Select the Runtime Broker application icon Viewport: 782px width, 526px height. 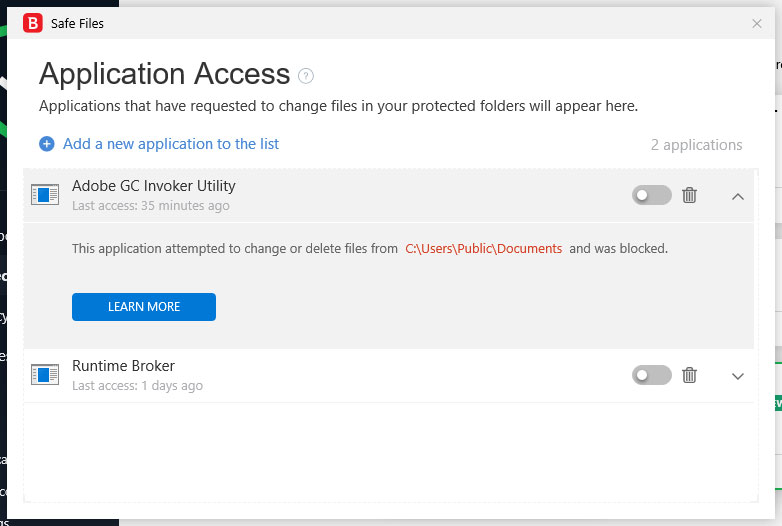(45, 375)
